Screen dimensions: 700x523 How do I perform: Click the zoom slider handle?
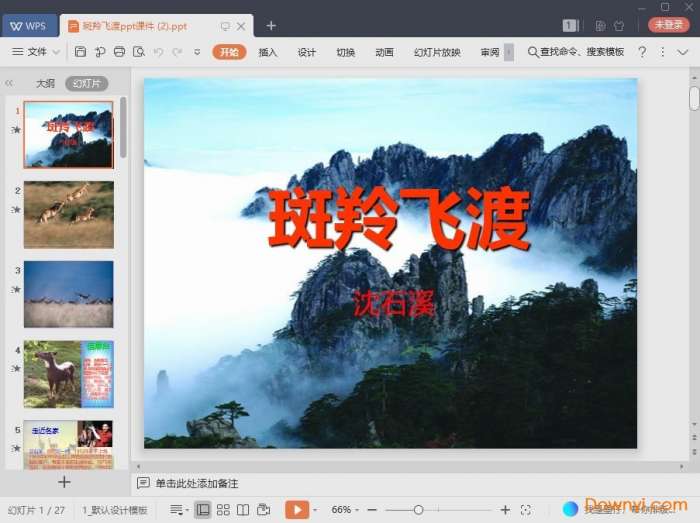click(418, 510)
